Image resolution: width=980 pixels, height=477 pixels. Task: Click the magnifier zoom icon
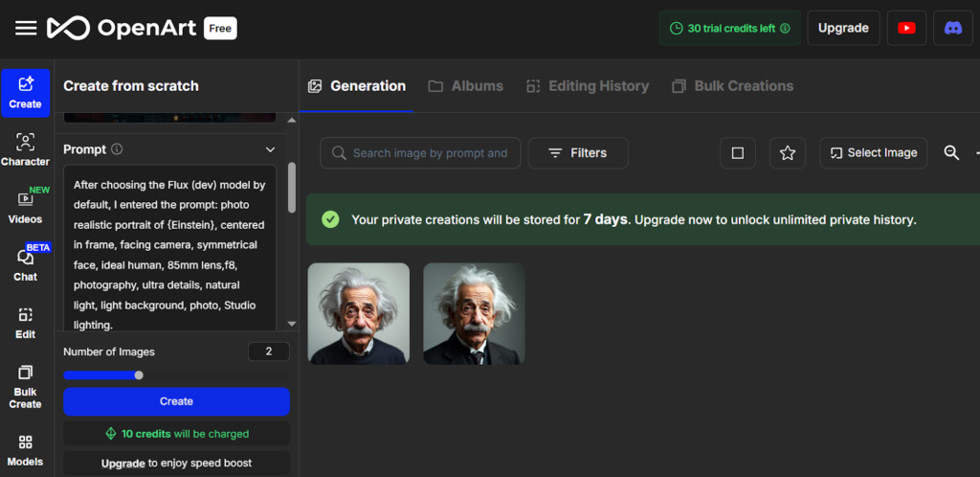tap(951, 153)
